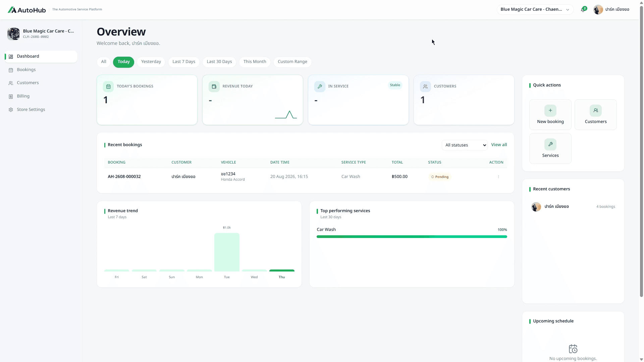Viewport: 644px width, 362px height.
Task: Click the Customers people icon in sidebar
Action: click(x=11, y=83)
